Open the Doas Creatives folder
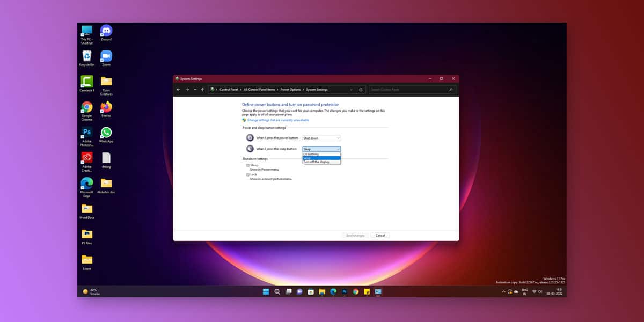This screenshot has height=322, width=644. pyautogui.click(x=106, y=85)
